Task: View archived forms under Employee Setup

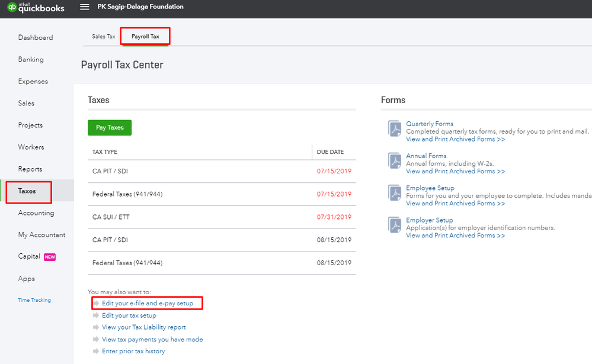Action: click(x=455, y=204)
